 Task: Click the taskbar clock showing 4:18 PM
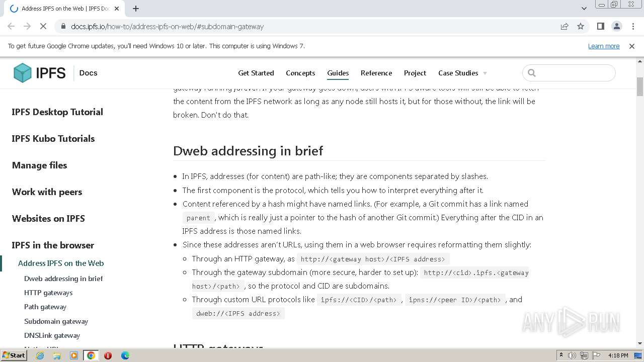pyautogui.click(x=618, y=355)
